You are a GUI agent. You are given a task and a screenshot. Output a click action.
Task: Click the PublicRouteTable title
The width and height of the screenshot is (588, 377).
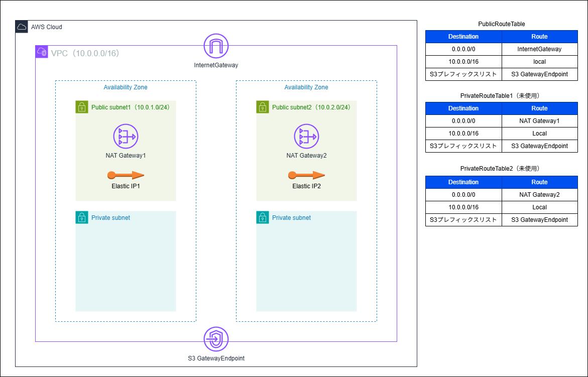pyautogui.click(x=502, y=24)
